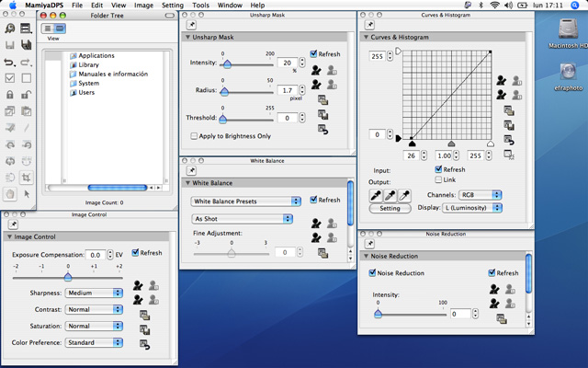The width and height of the screenshot is (588, 368).
Task: Open the Color Preference Standard dropdown
Action: pyautogui.click(x=94, y=342)
